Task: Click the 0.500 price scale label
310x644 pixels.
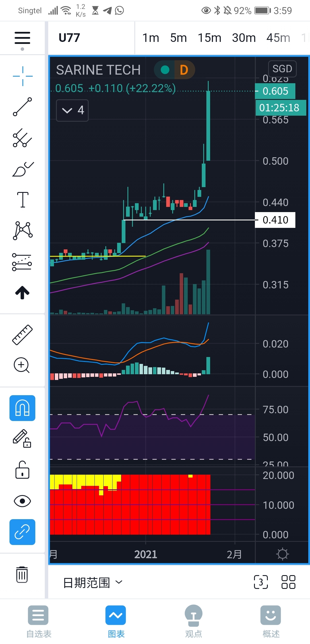Action: 275,161
